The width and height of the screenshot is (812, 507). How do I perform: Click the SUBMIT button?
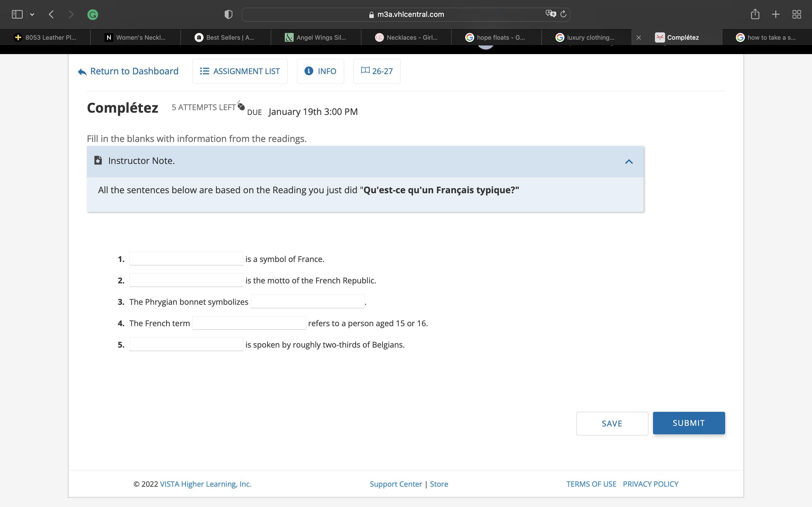click(x=689, y=423)
